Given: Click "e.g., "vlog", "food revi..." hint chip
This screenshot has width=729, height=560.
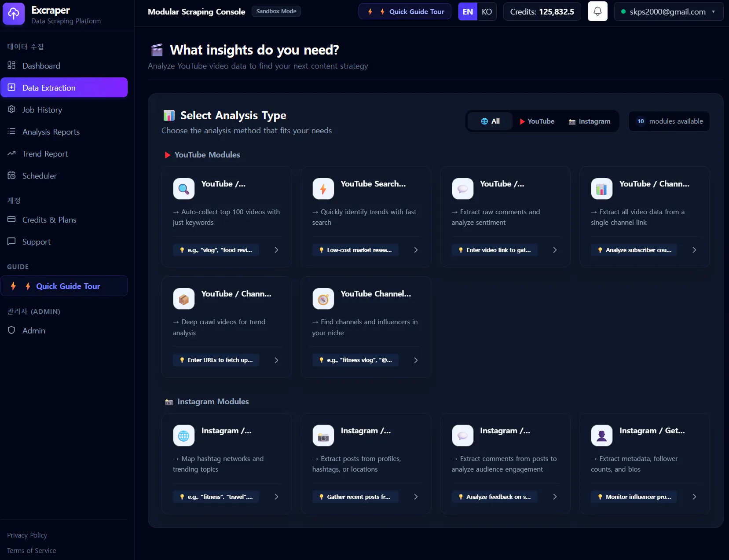Looking at the screenshot, I should tap(216, 250).
